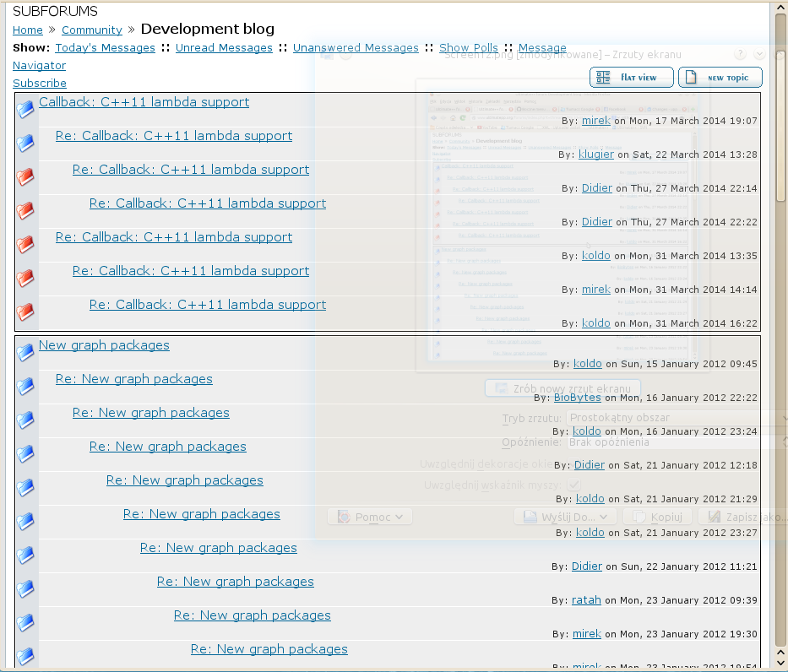Click red folder icon beside koldo's 16:22 reply
The width and height of the screenshot is (788, 672).
point(25,312)
